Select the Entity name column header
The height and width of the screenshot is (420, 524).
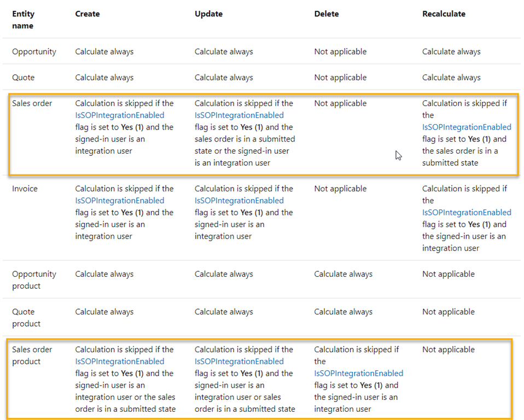pos(23,20)
